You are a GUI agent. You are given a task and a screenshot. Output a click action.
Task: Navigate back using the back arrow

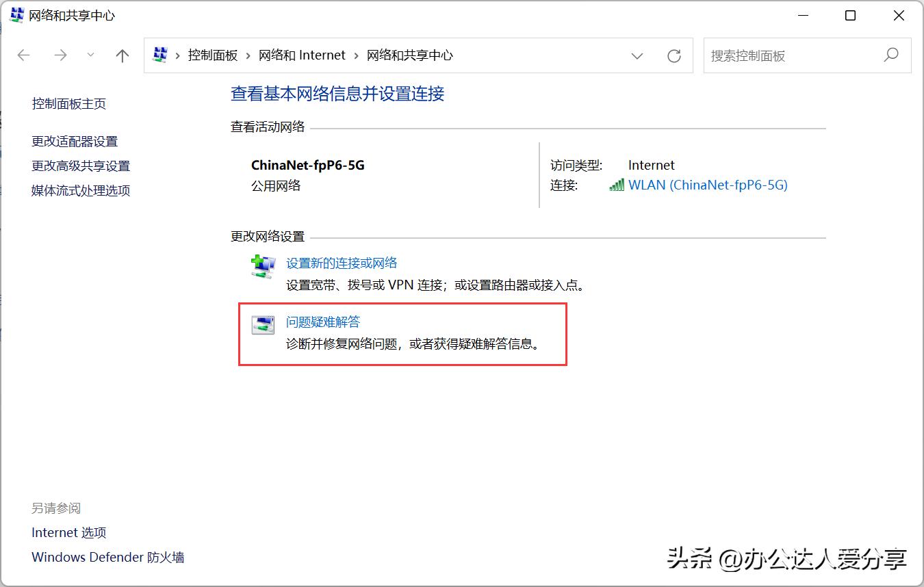click(23, 55)
